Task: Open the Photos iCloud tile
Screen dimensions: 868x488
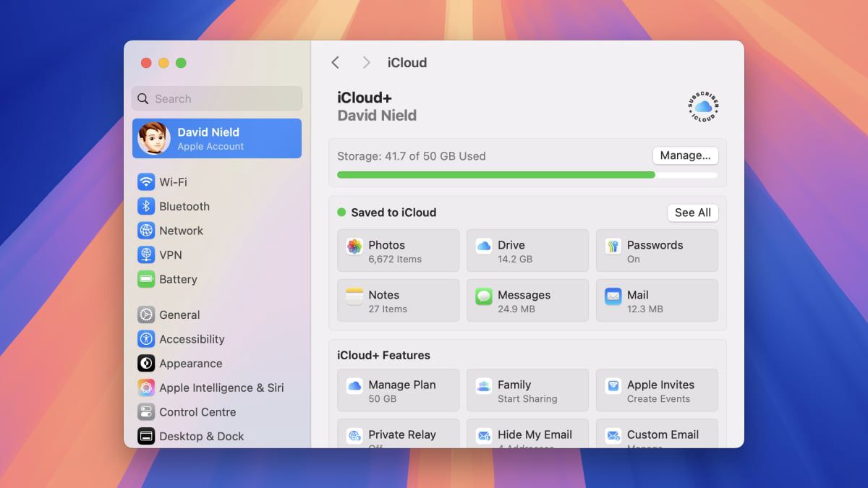Action: pyautogui.click(x=398, y=251)
